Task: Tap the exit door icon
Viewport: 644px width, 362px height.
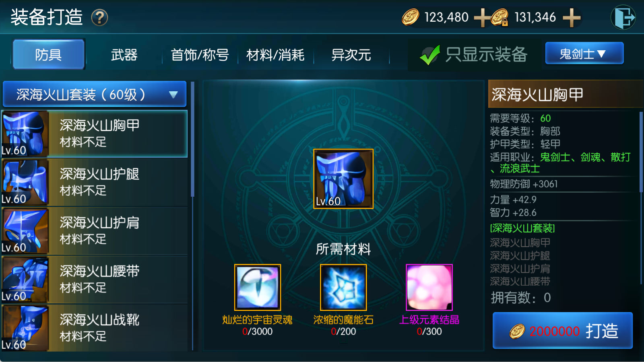Action: point(623,17)
